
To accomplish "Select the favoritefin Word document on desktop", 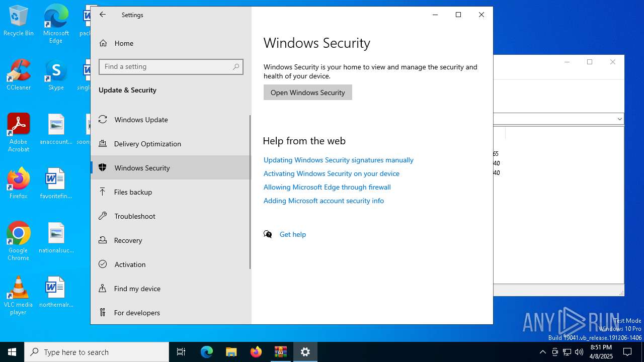I will click(56, 184).
